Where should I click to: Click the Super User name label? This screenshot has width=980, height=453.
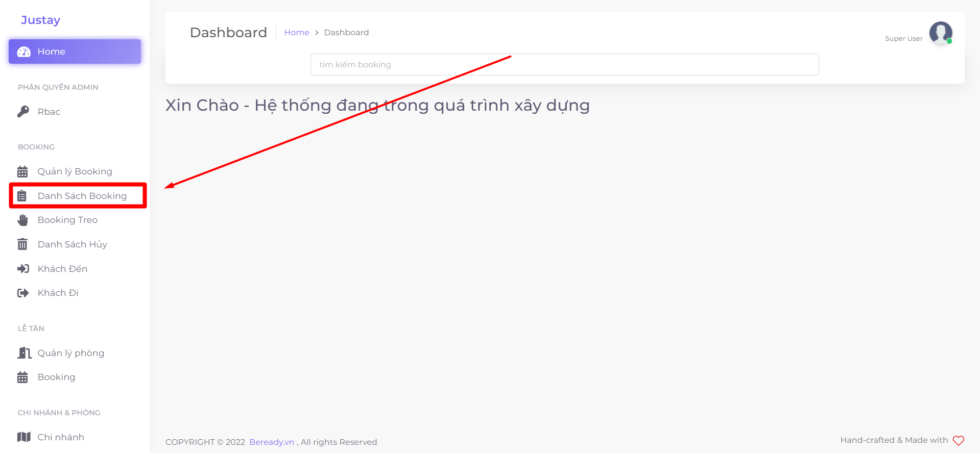pyautogui.click(x=903, y=39)
